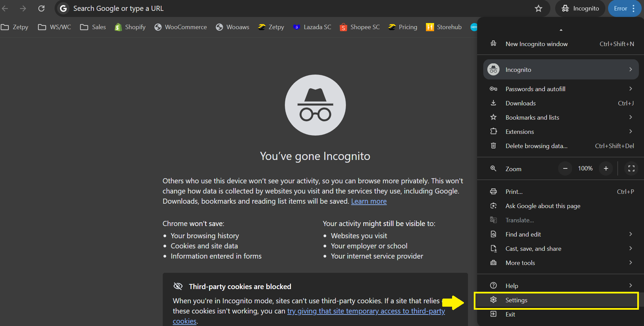Click the Learn more link
This screenshot has height=326, width=644.
(x=369, y=201)
